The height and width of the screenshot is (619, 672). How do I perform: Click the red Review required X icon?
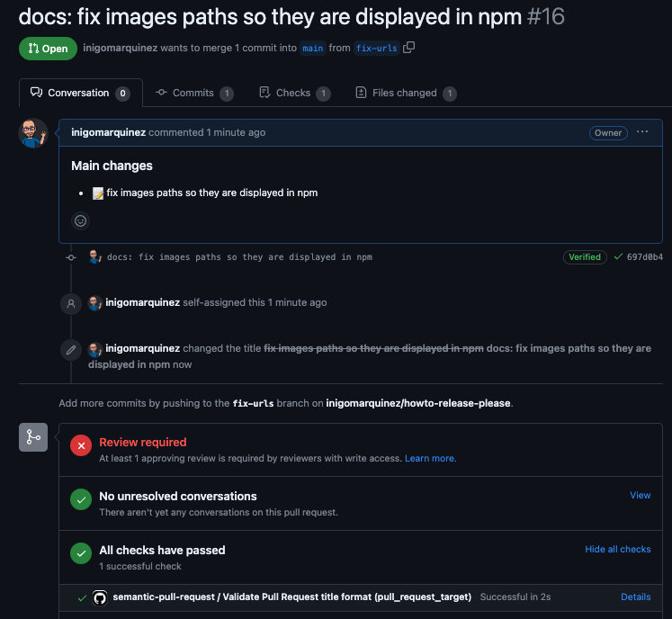(x=81, y=445)
